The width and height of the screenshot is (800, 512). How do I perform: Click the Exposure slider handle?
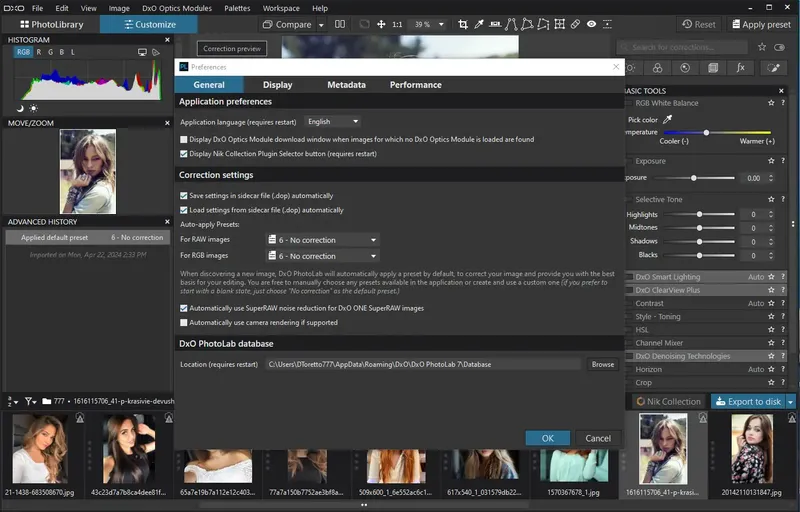click(x=693, y=178)
